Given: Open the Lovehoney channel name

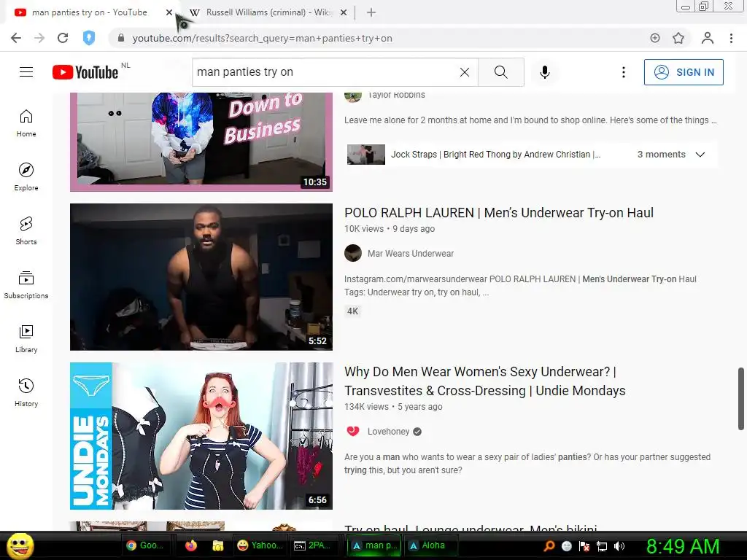Looking at the screenshot, I should click(388, 432).
